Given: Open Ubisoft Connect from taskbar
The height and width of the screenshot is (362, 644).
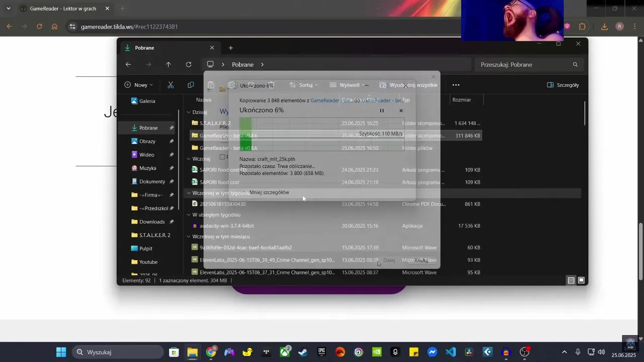Looking at the screenshot, I should [359, 352].
